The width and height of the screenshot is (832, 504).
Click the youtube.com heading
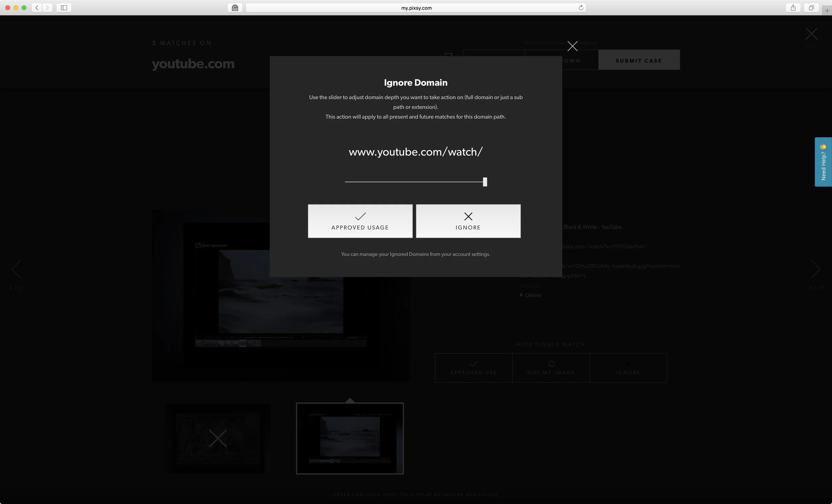193,64
